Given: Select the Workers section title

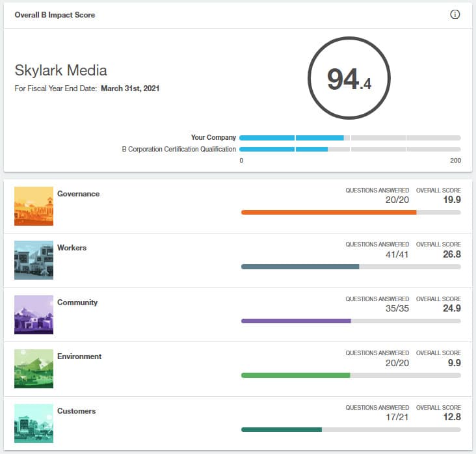Looking at the screenshot, I should (72, 248).
